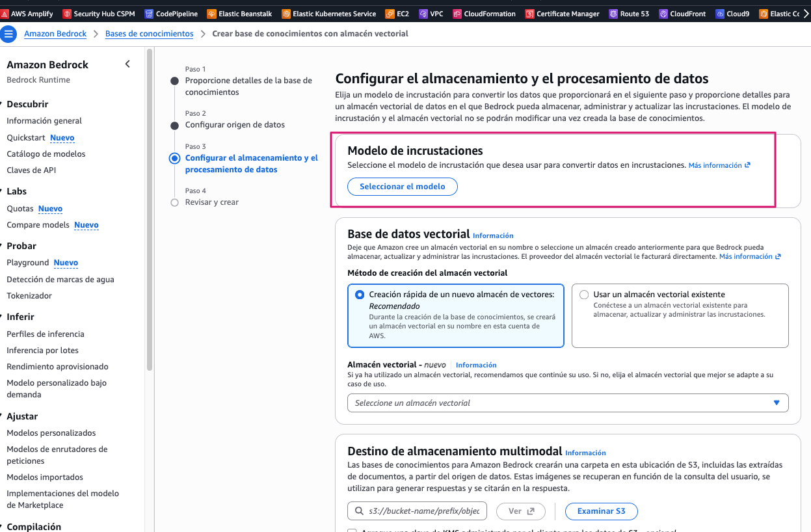Open Detección de marcas de agua

point(60,280)
